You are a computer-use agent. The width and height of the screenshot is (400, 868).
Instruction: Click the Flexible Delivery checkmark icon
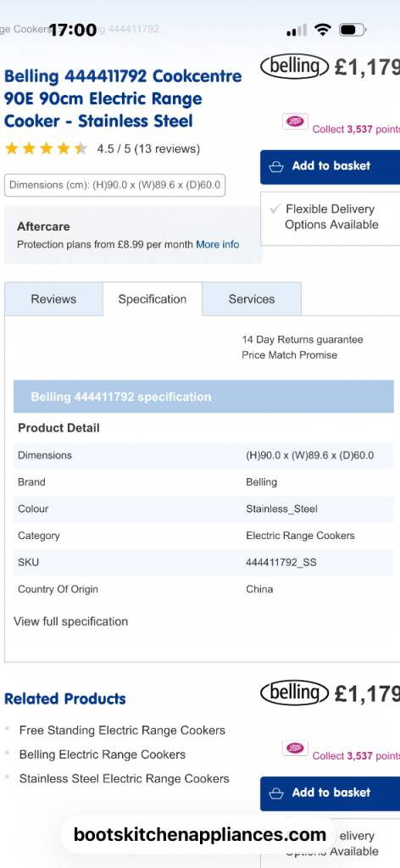point(275,209)
